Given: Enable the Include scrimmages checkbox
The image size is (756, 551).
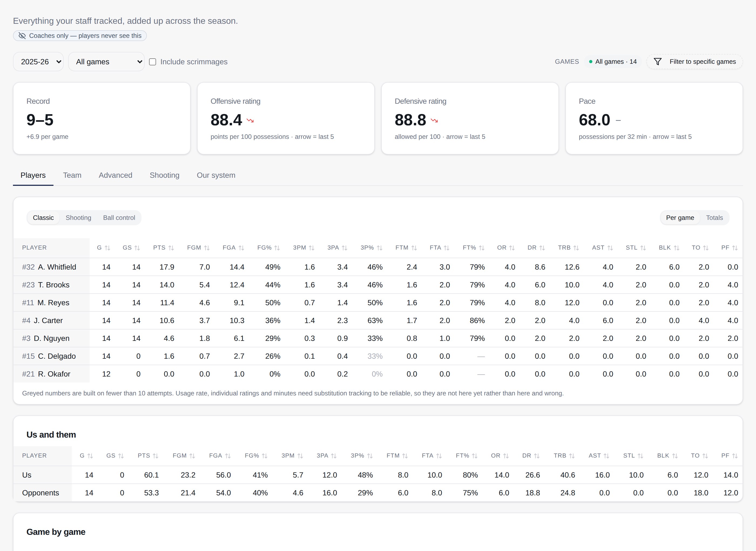Looking at the screenshot, I should click(153, 62).
